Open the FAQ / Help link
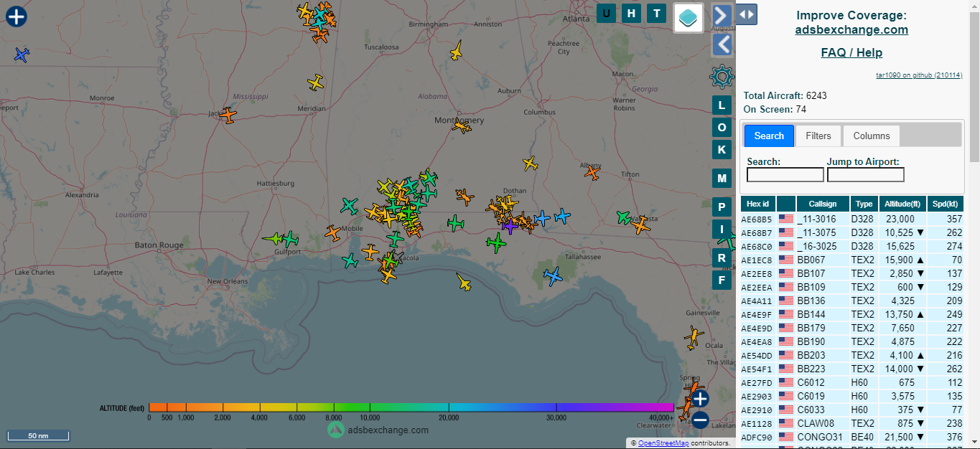The height and width of the screenshot is (449, 980). 851,52
